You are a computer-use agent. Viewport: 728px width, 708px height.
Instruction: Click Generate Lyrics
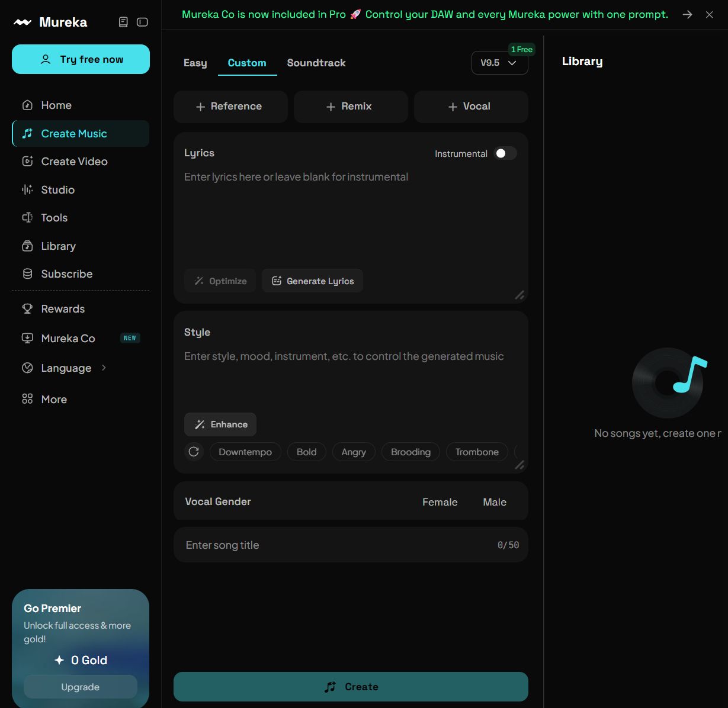click(x=312, y=281)
